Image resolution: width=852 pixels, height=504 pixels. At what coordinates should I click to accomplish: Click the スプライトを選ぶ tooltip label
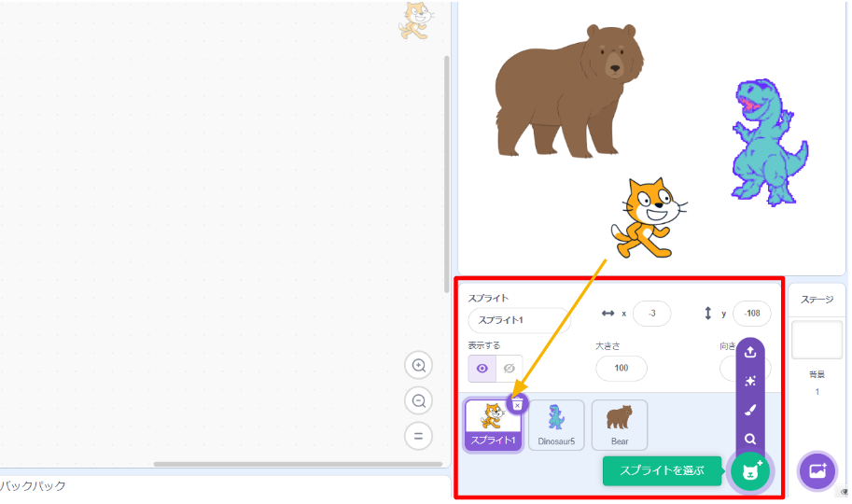662,470
